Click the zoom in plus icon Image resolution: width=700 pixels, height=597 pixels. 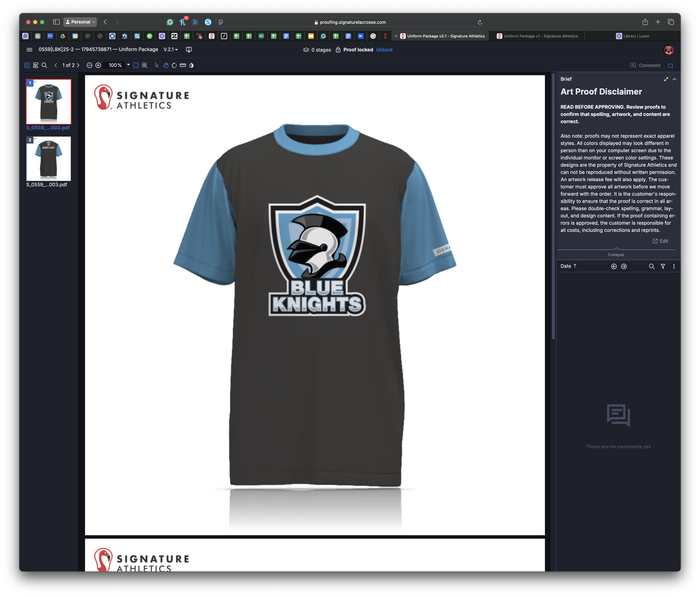(x=98, y=65)
